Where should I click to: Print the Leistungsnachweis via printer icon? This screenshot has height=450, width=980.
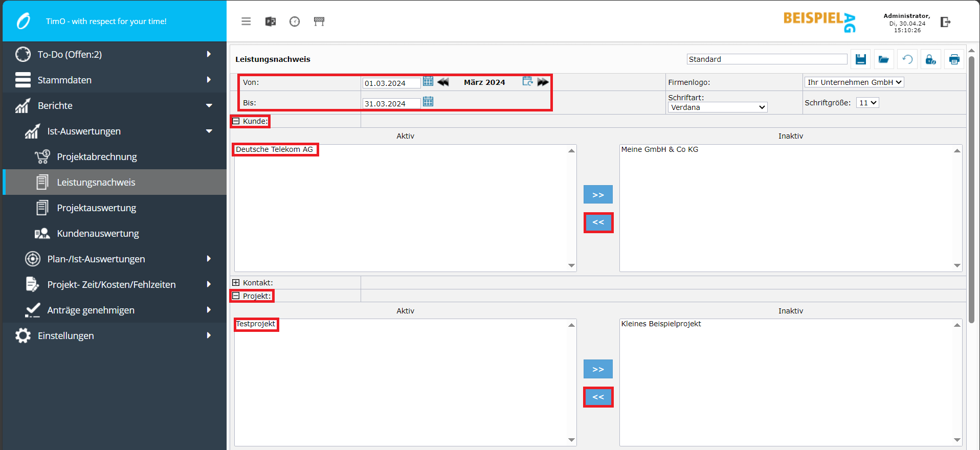pyautogui.click(x=954, y=59)
